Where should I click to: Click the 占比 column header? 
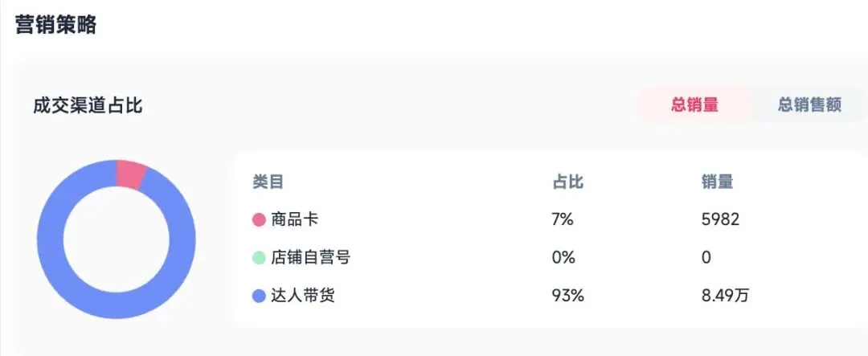(567, 182)
